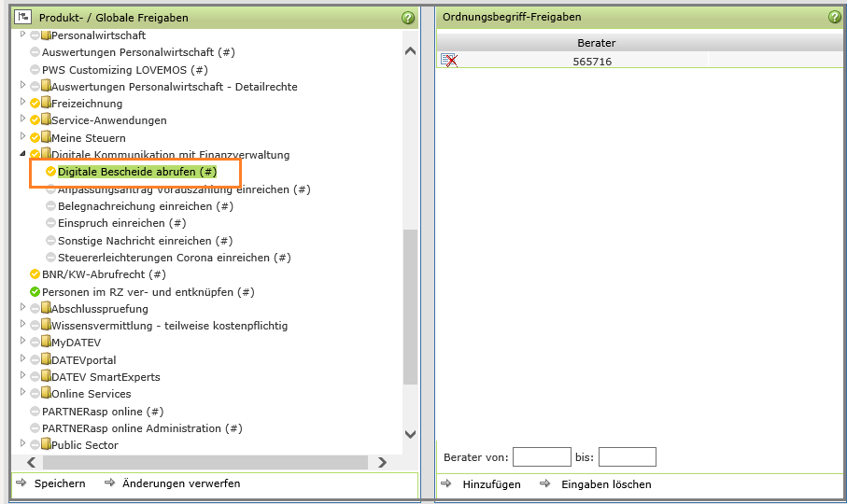Click Eingaben löschen

pyautogui.click(x=606, y=484)
